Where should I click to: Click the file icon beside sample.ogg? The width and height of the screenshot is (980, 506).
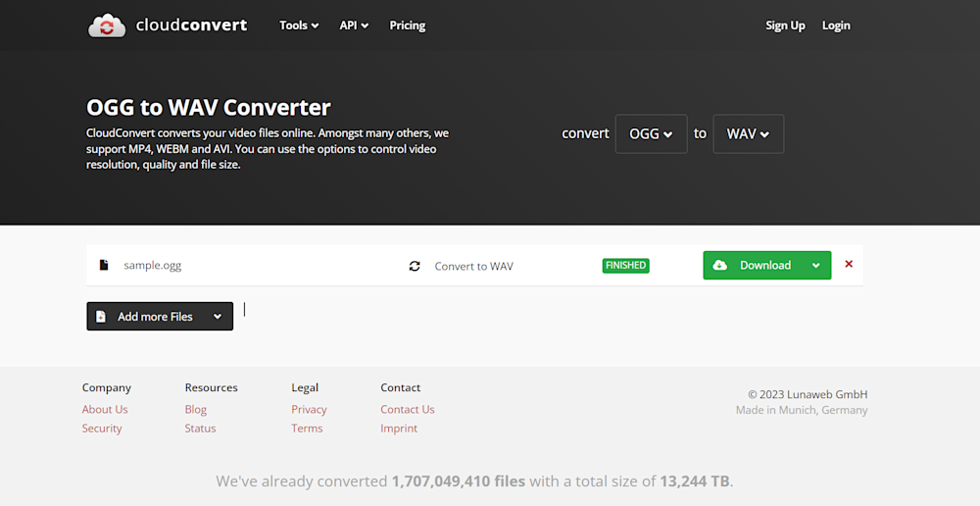(104, 265)
